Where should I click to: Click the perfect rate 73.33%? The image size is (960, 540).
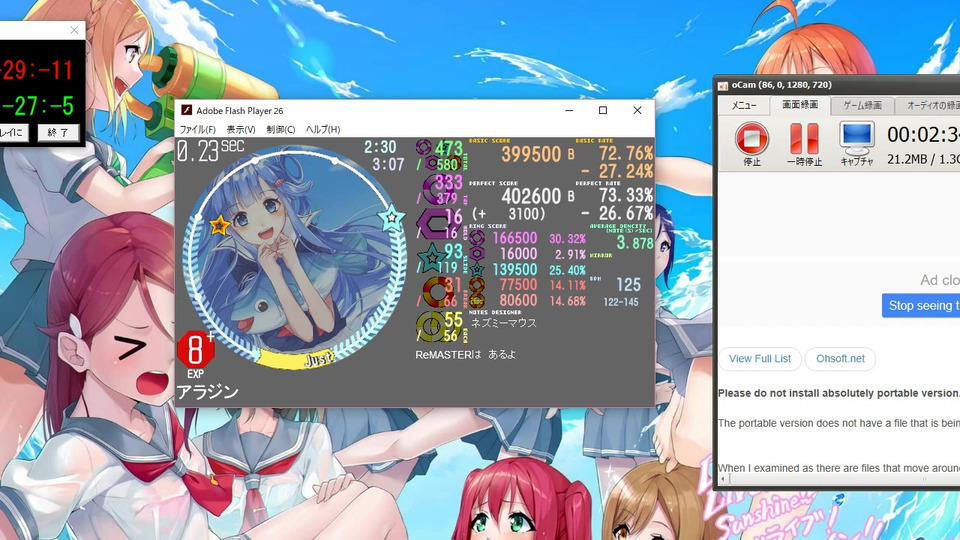click(x=626, y=195)
